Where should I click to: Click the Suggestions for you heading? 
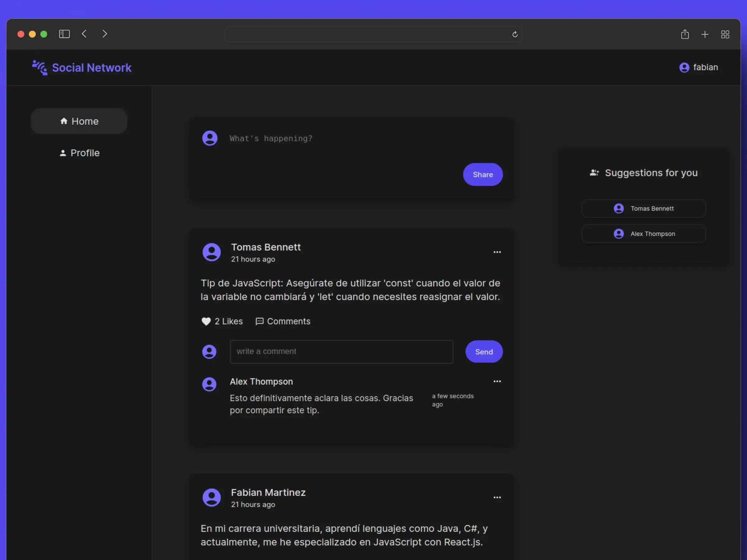tap(651, 173)
